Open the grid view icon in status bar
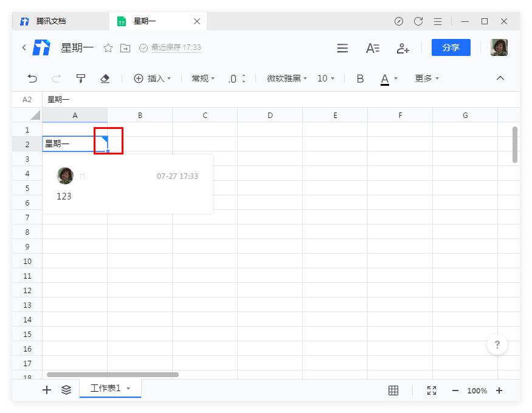The height and width of the screenshot is (413, 532). [x=393, y=390]
